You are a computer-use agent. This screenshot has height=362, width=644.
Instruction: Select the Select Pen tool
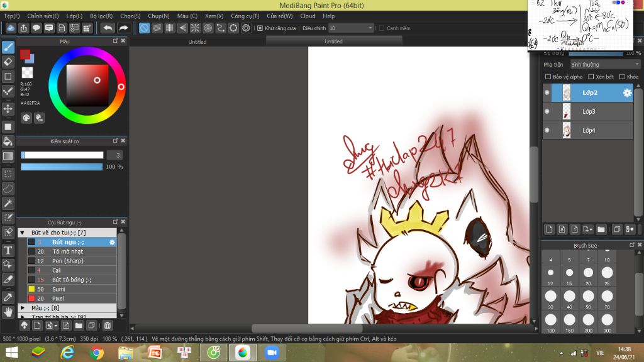tap(8, 217)
